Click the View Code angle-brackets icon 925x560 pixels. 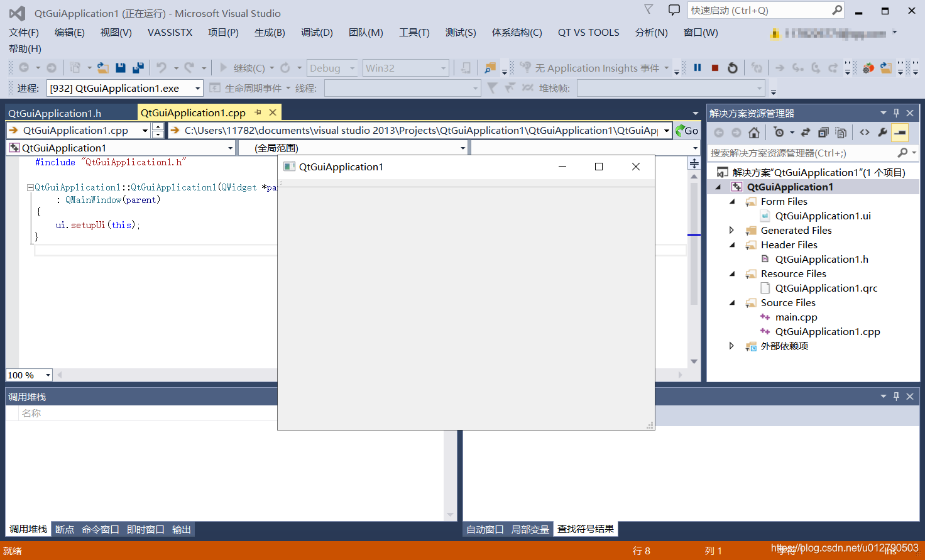point(865,132)
